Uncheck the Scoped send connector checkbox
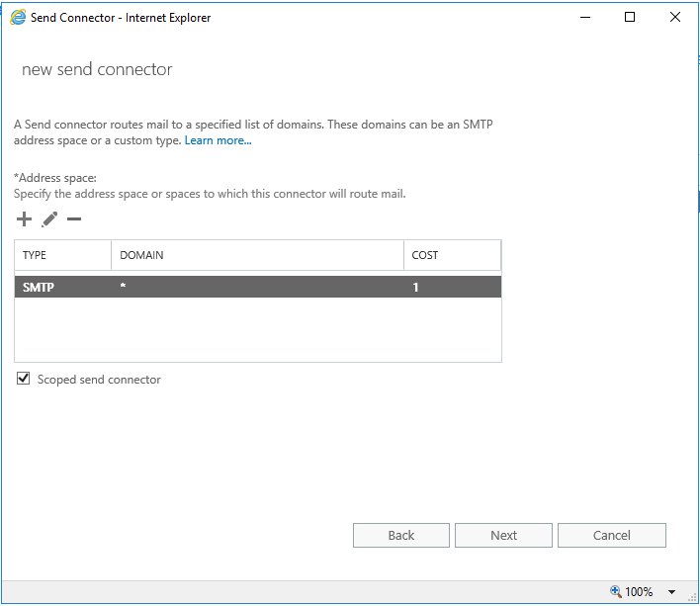This screenshot has width=700, height=606. [24, 379]
